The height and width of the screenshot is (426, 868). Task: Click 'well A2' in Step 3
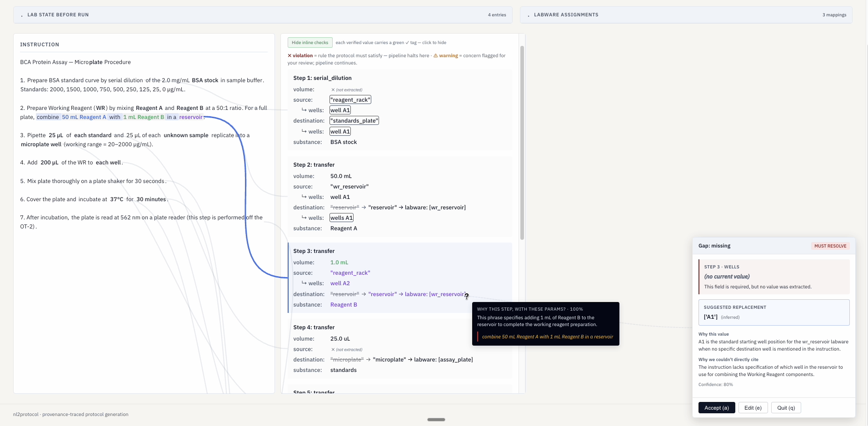coord(340,283)
